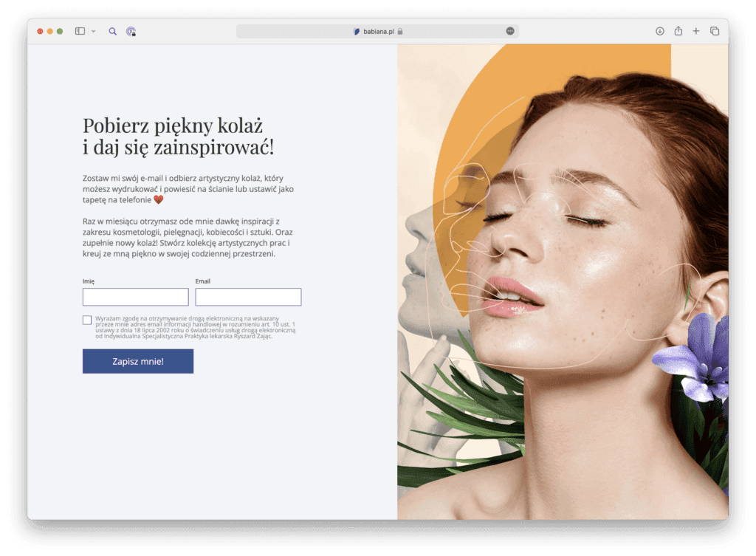
Task: Focus the Email input field
Action: pyautogui.click(x=248, y=297)
